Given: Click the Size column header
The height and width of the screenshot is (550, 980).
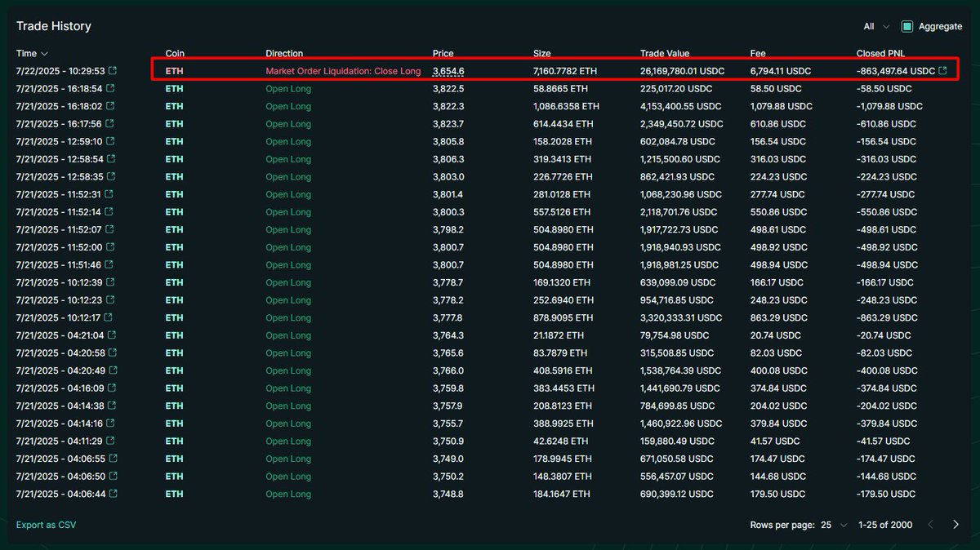Looking at the screenshot, I should [542, 53].
